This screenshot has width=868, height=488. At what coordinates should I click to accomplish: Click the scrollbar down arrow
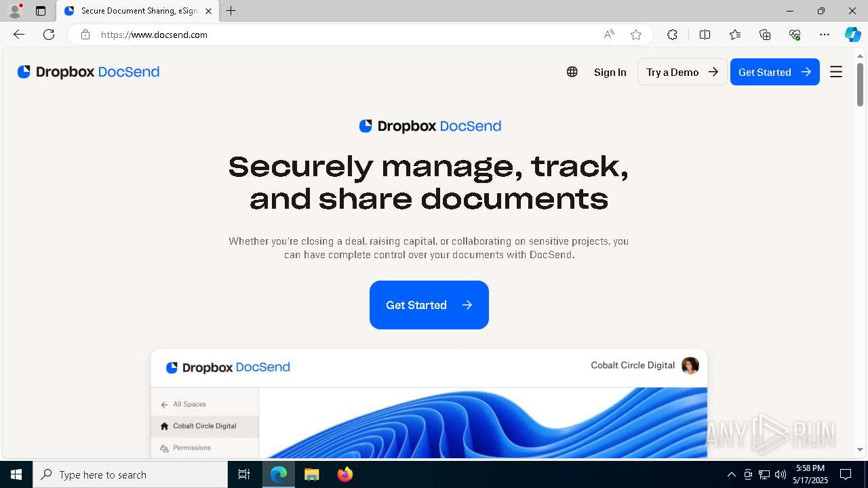click(x=860, y=449)
